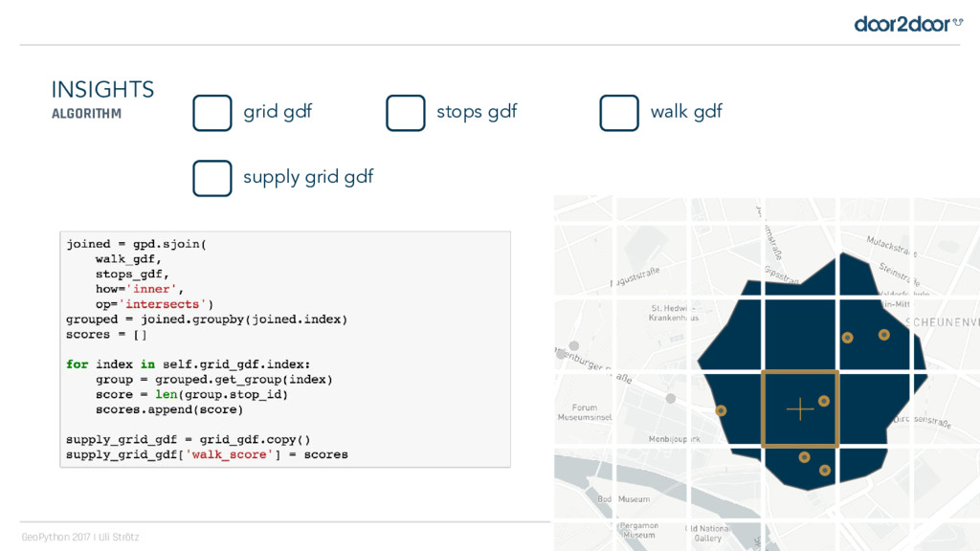
Task: Check the grid gdf checkbox
Action: pos(212,113)
